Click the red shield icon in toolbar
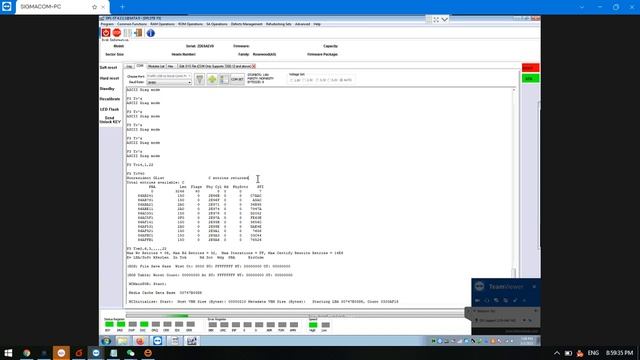 click(106, 33)
